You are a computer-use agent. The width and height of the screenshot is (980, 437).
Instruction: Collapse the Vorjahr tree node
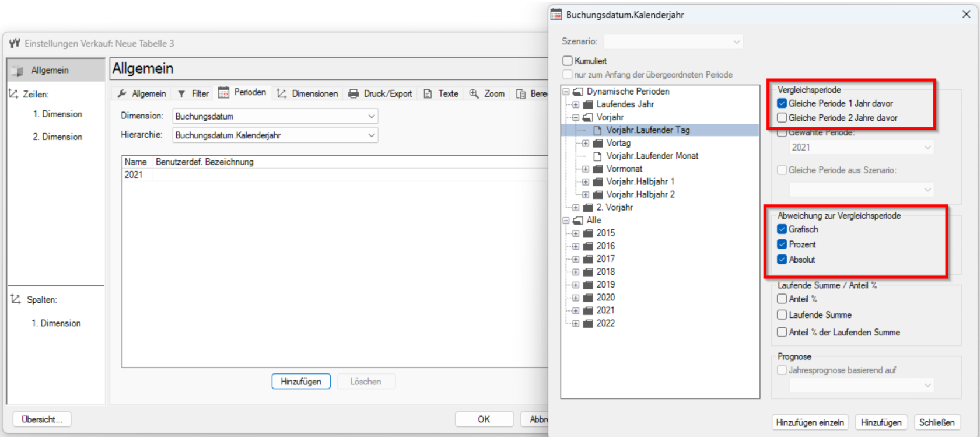tap(576, 117)
